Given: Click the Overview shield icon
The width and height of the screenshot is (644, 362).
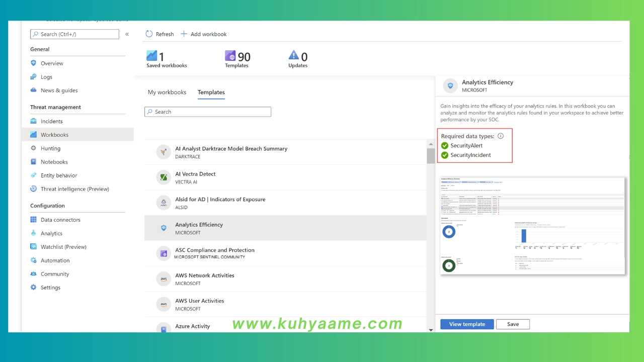Looking at the screenshot, I should tap(34, 63).
